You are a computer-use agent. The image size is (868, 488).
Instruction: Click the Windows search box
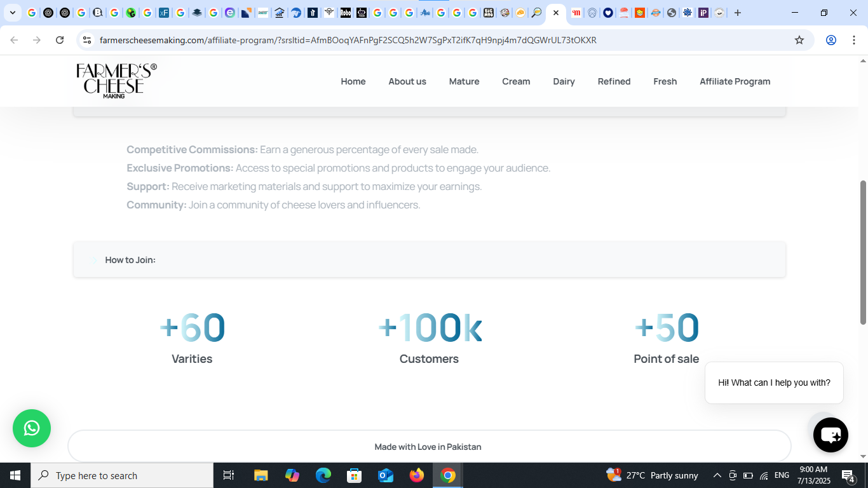point(122,475)
